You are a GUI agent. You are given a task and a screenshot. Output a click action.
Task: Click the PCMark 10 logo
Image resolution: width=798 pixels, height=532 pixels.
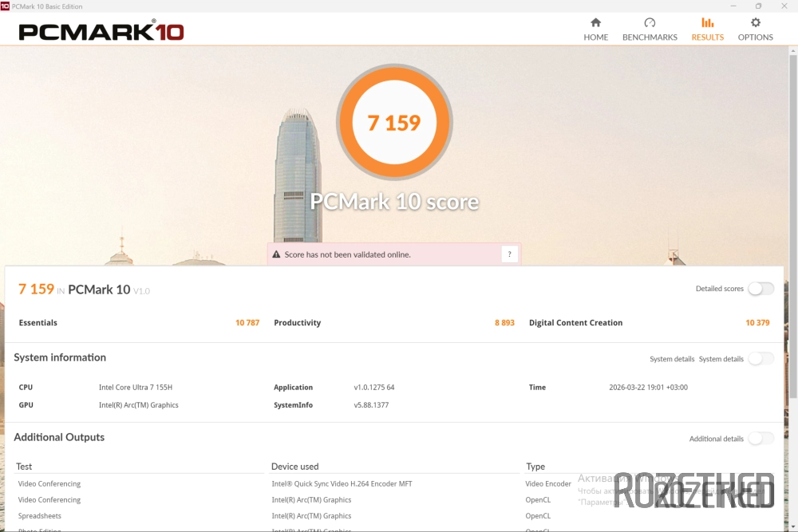click(101, 32)
